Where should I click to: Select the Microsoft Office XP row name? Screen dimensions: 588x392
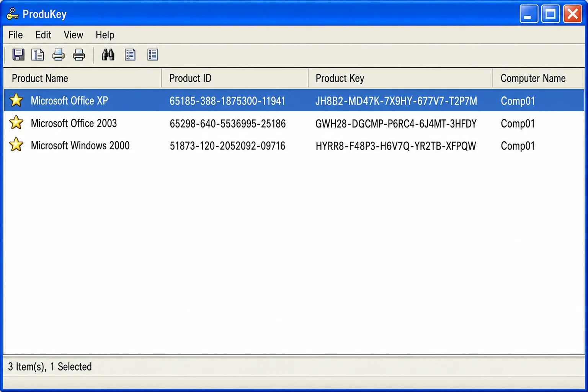(69, 101)
